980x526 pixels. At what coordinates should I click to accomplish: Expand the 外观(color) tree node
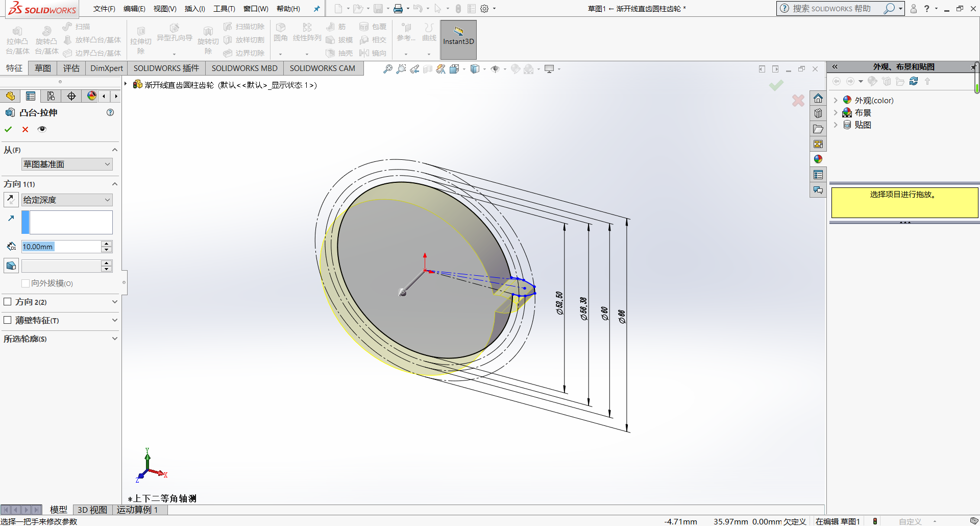click(836, 100)
